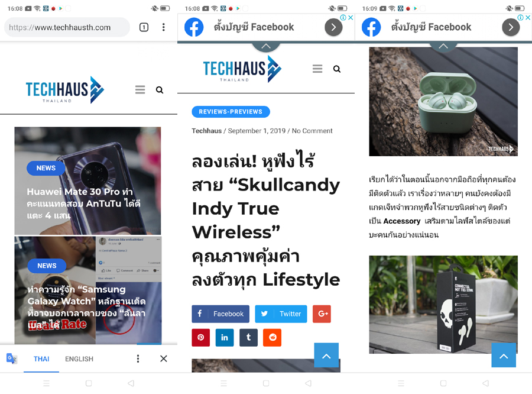Close the Google Translate bar
This screenshot has width=532, height=394.
tap(164, 359)
